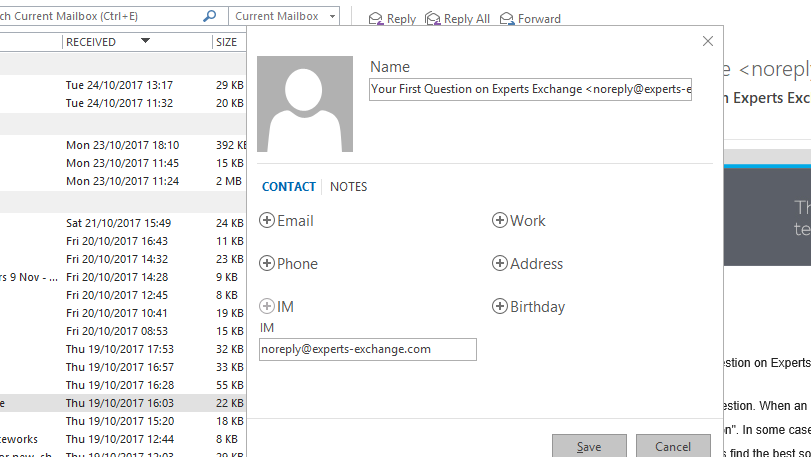Click the IM plus icon
This screenshot has height=457, width=811.
267,306
